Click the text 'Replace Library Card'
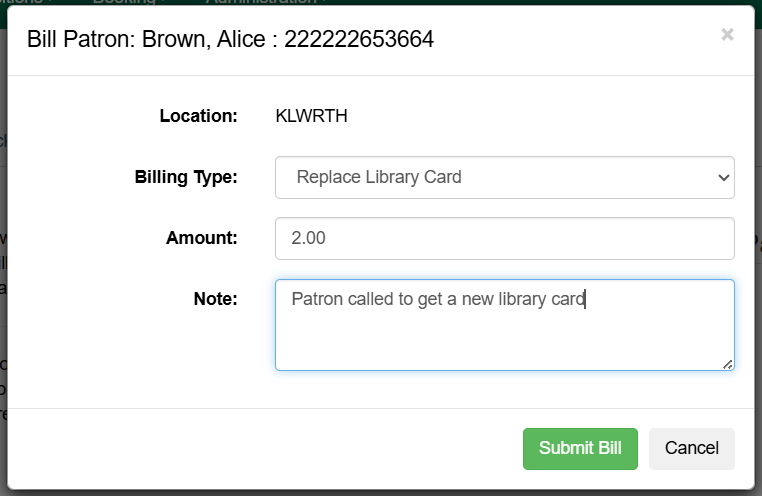Screen dimensions: 762x496 click(379, 177)
